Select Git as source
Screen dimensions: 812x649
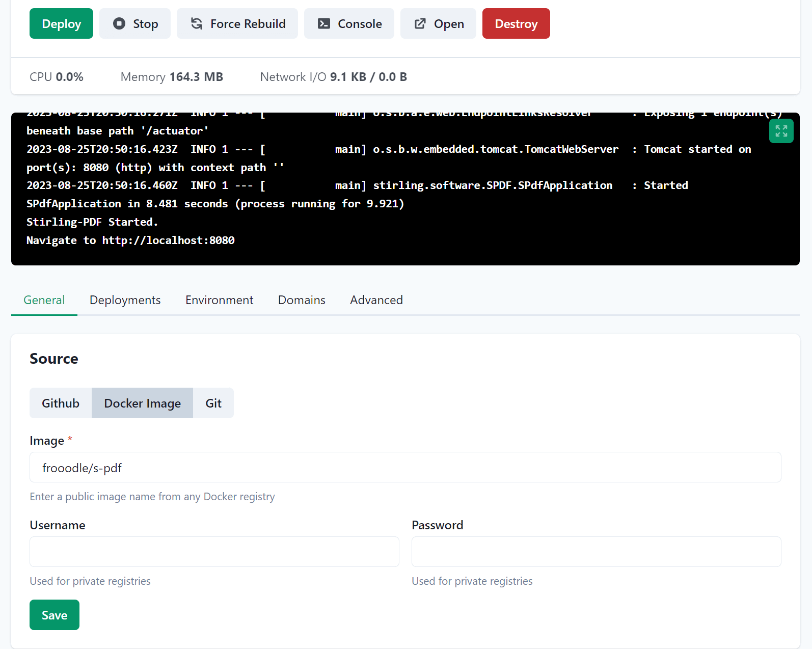point(213,403)
